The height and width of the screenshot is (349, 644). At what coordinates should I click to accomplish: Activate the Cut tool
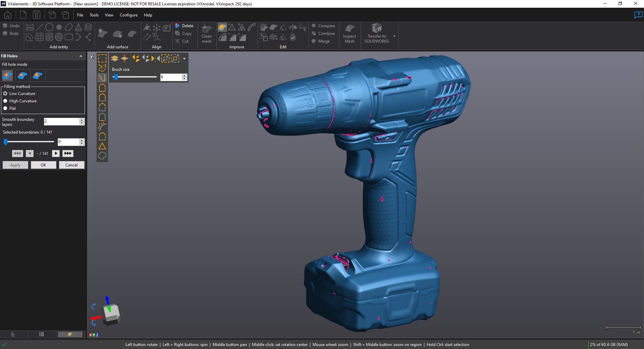[x=183, y=41]
